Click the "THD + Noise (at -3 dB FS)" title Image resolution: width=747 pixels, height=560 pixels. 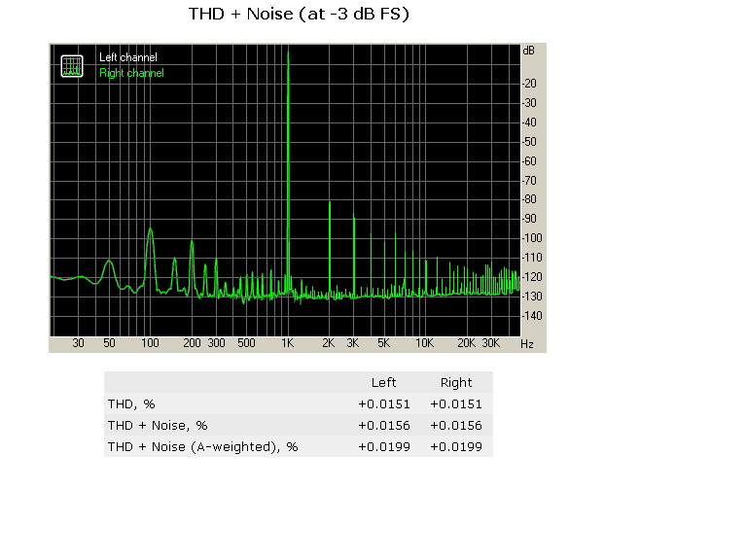299,14
